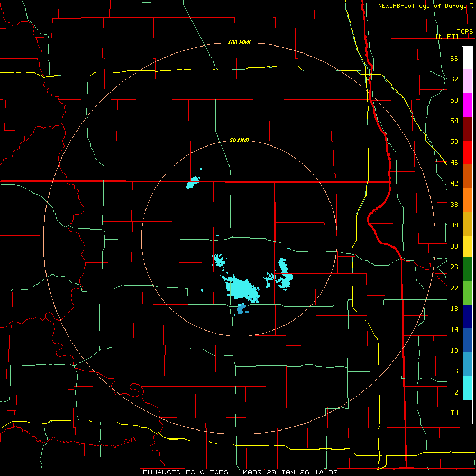Click the legend value '66'

454,58
